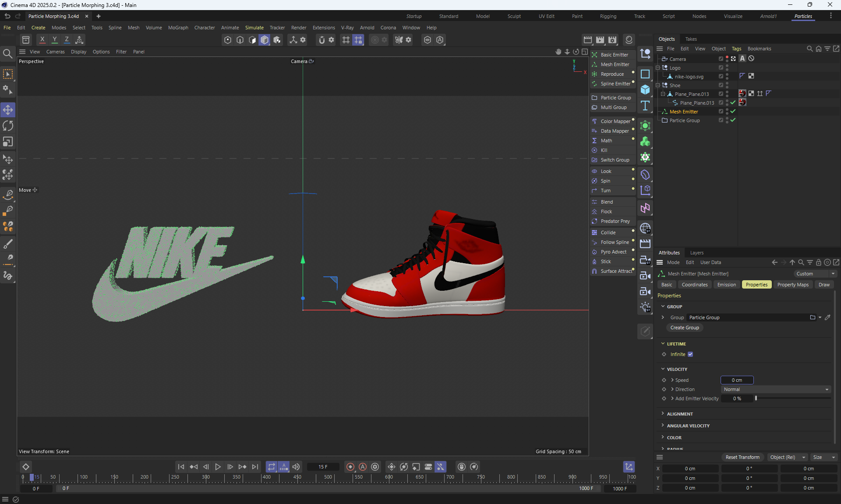This screenshot has width=841, height=504.
Task: Click the Reset Transform button
Action: click(x=742, y=457)
